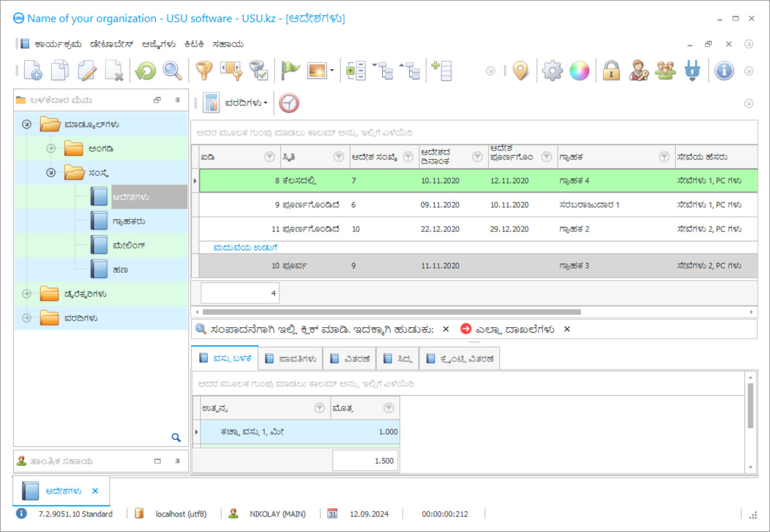
Task: Expand the ವರದಿಗಳು folder in the tree
Action: (27, 318)
